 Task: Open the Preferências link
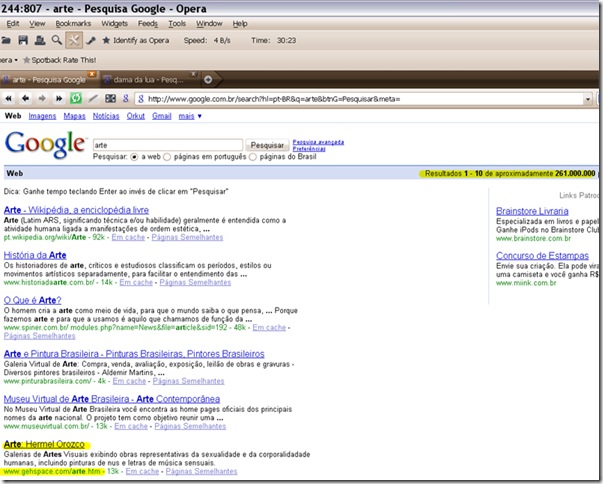point(309,148)
